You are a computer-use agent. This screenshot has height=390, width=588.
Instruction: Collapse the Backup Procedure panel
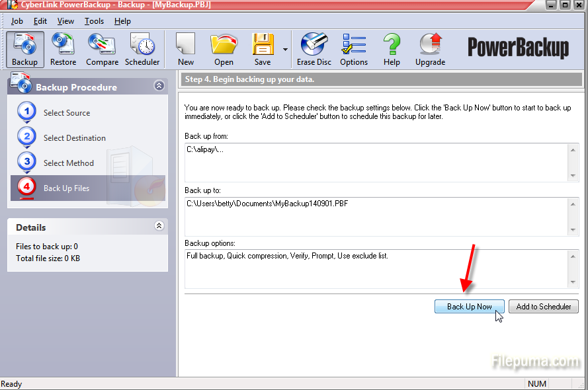pyautogui.click(x=159, y=86)
